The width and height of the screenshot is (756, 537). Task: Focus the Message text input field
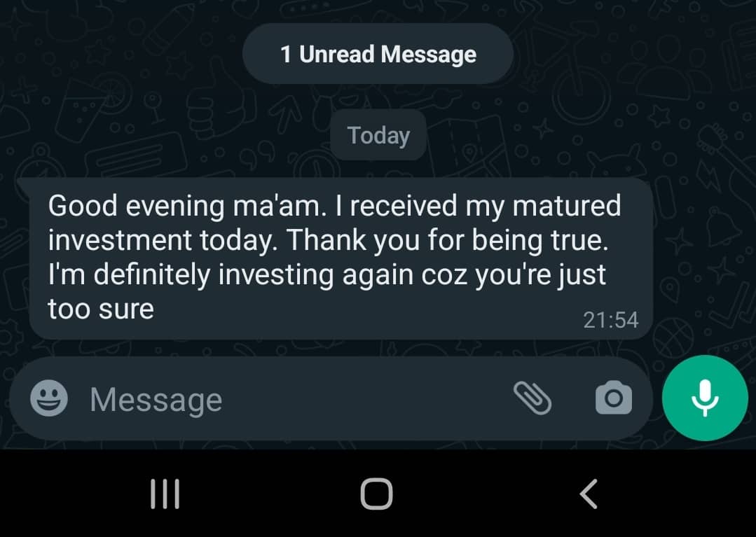pos(280,400)
